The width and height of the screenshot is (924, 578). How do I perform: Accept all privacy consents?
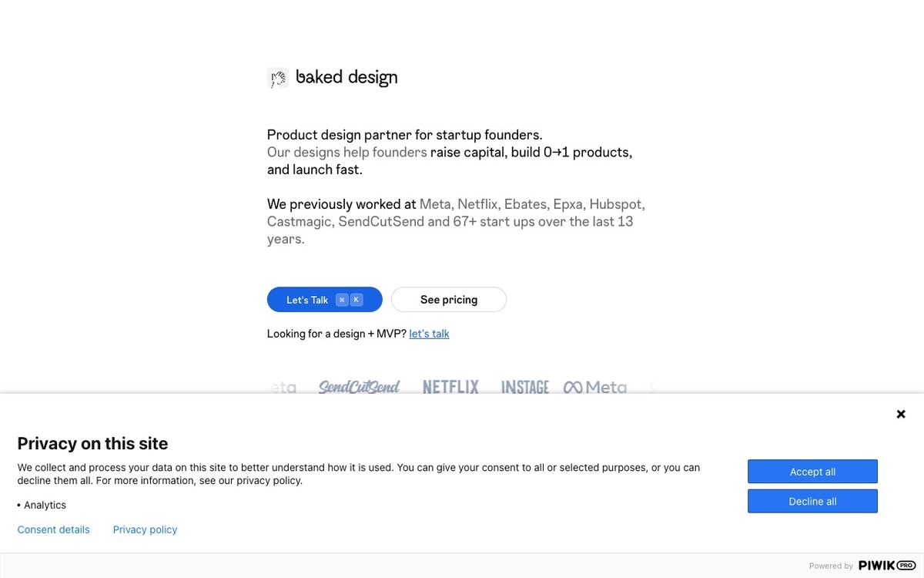[812, 472]
